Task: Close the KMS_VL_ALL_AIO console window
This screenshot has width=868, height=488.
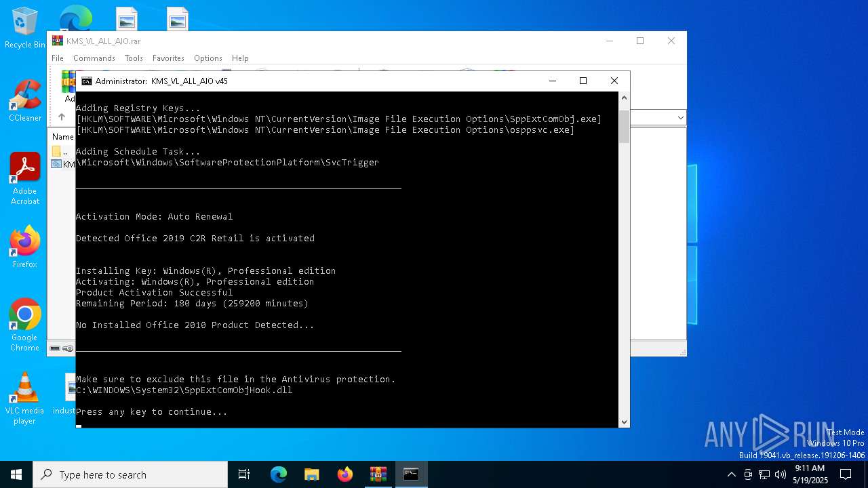Action: click(614, 81)
